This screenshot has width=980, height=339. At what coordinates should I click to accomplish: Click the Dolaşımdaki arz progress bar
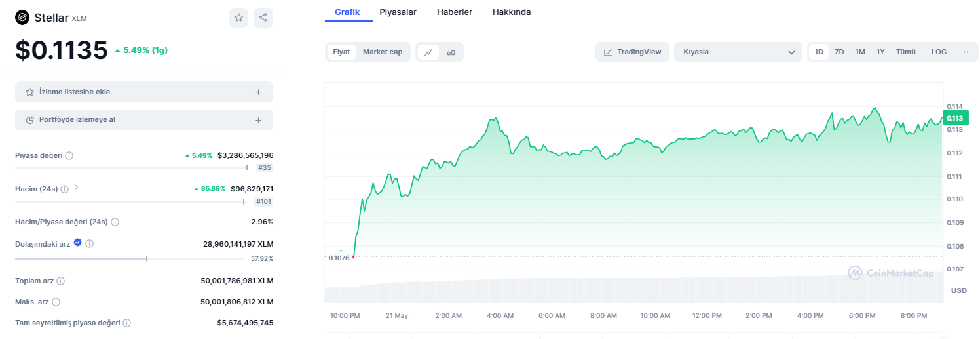point(131,259)
